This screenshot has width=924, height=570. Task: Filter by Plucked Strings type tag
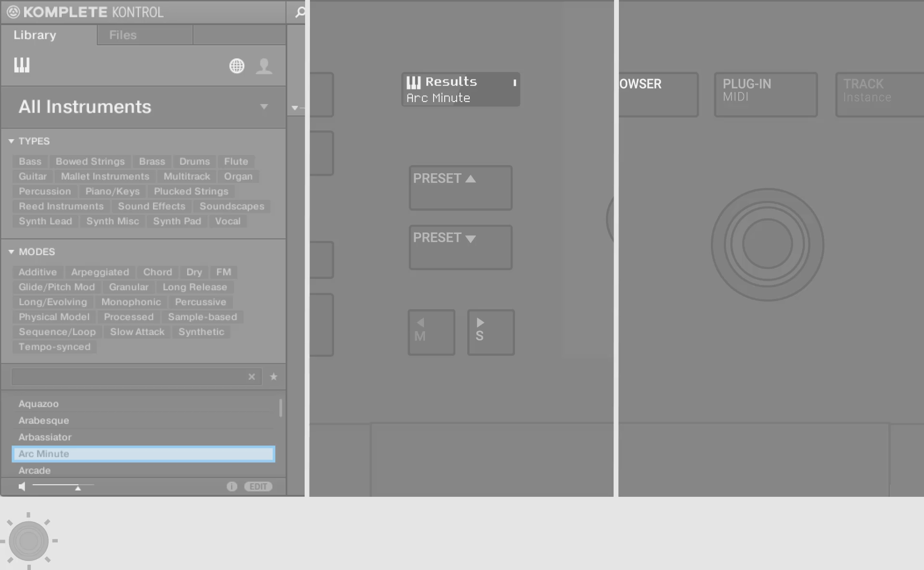[191, 191]
